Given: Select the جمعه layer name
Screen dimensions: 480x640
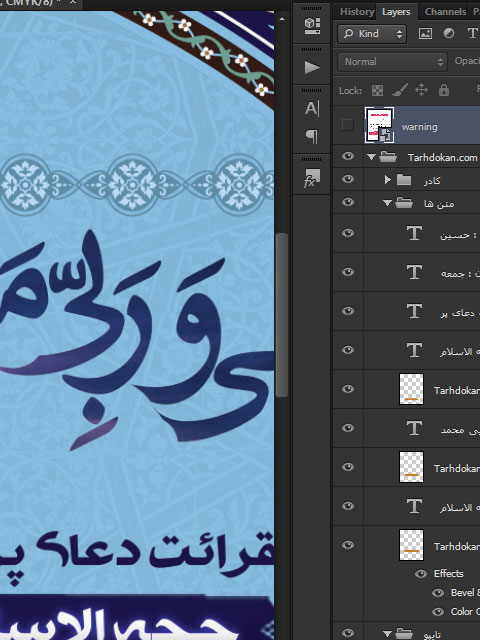Looking at the screenshot, I should pyautogui.click(x=460, y=274).
